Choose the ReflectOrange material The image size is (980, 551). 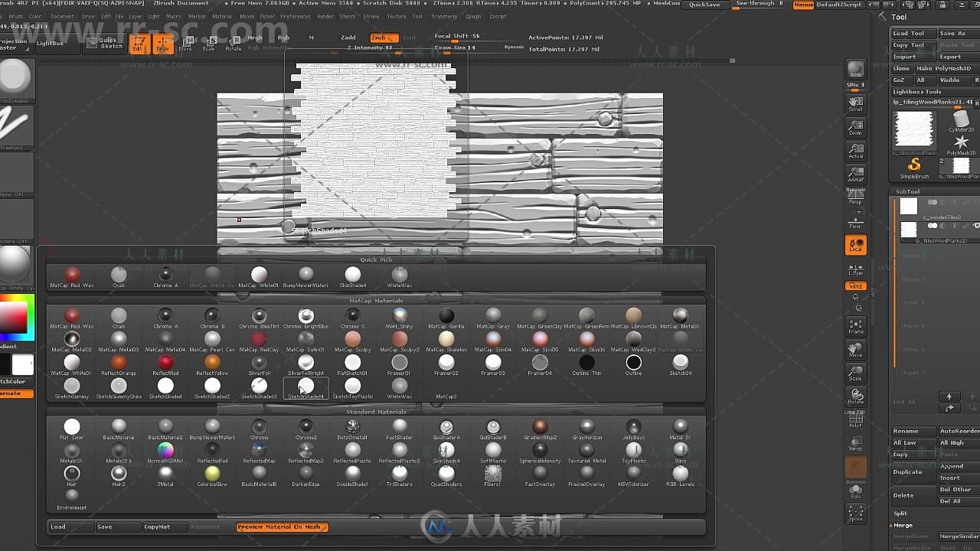pyautogui.click(x=118, y=365)
